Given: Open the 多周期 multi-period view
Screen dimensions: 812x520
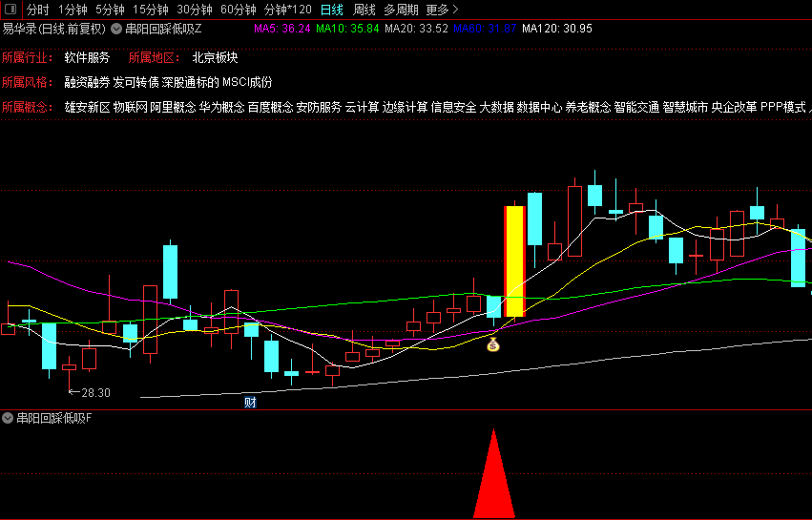Looking at the screenshot, I should (x=402, y=10).
